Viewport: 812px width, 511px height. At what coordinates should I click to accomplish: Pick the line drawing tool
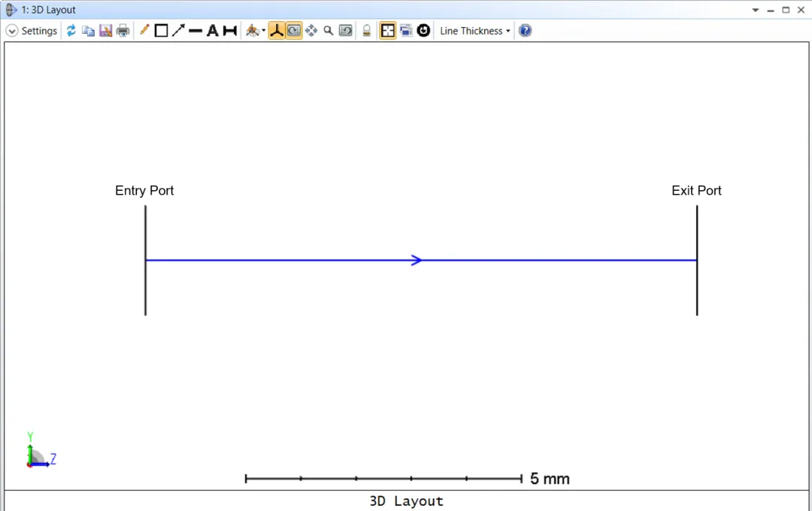[x=195, y=31]
